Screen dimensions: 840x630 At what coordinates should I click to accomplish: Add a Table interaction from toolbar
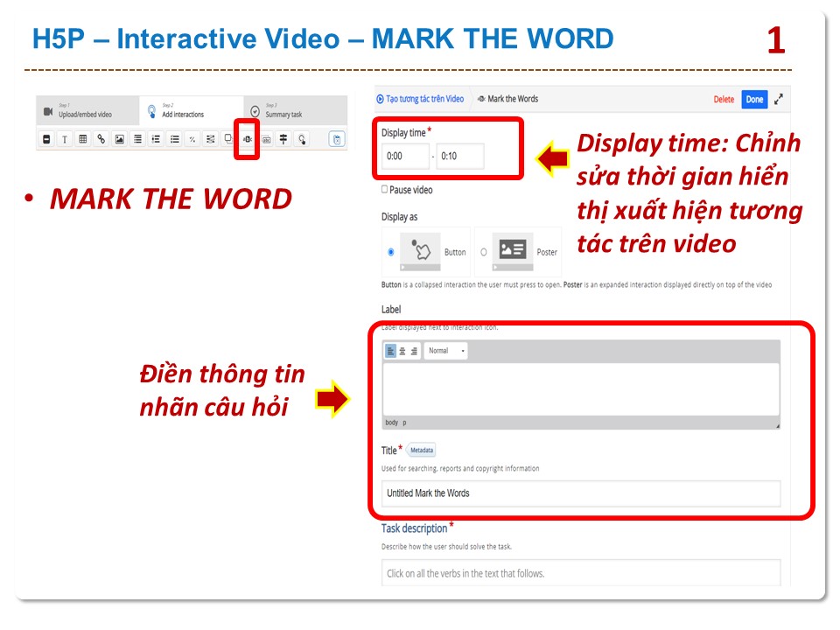[83, 139]
